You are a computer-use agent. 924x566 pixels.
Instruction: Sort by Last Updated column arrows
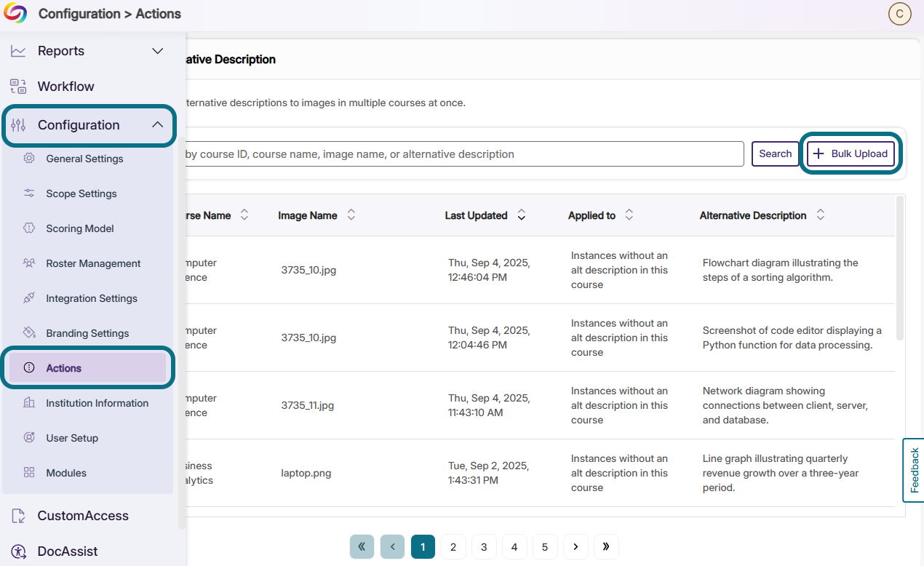tap(522, 215)
